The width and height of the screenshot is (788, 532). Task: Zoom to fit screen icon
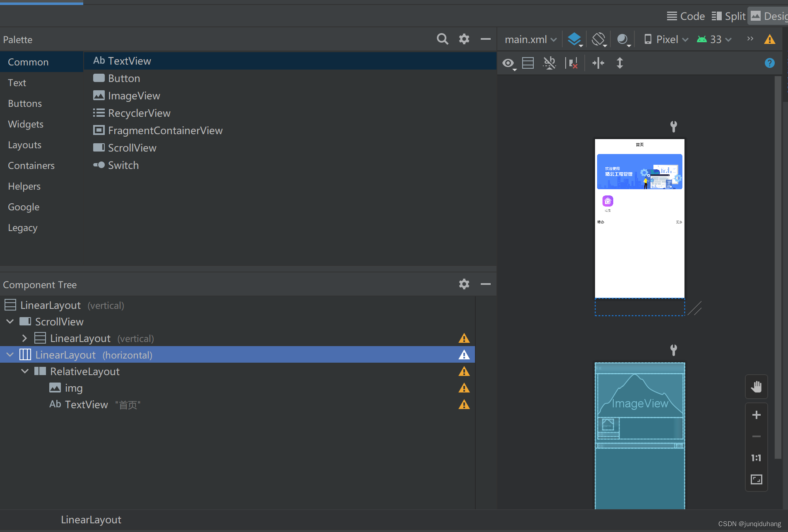pos(756,479)
